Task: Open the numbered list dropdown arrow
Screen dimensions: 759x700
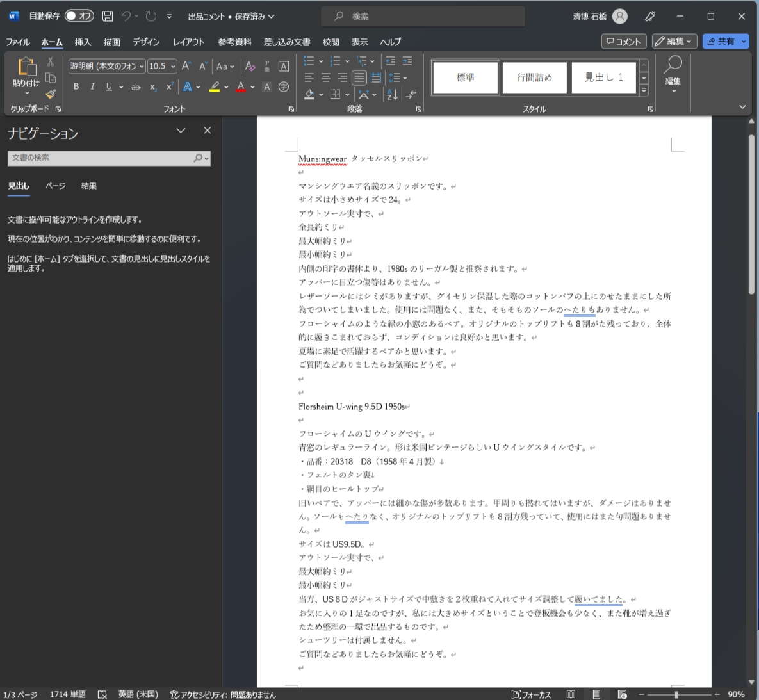Action: (347, 61)
